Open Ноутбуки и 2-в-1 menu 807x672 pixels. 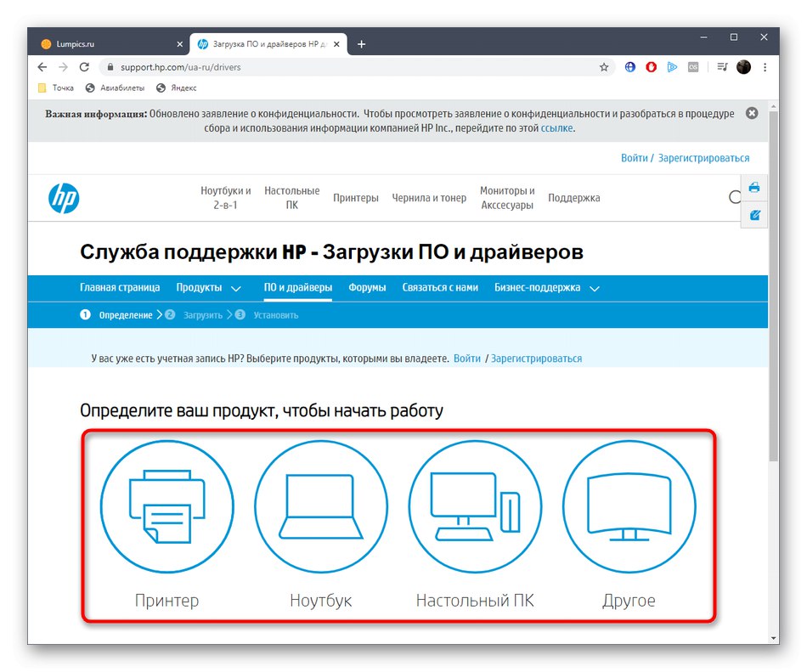(x=225, y=198)
